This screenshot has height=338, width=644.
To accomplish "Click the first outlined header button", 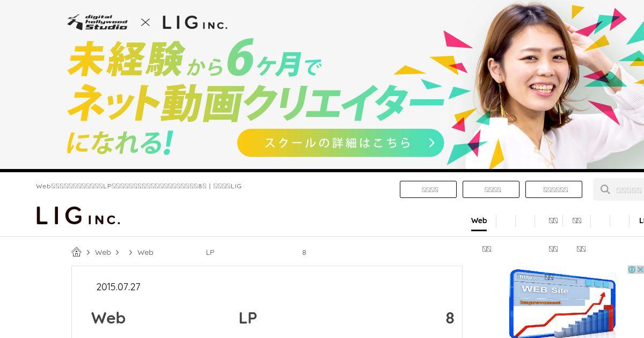I will [428, 189].
